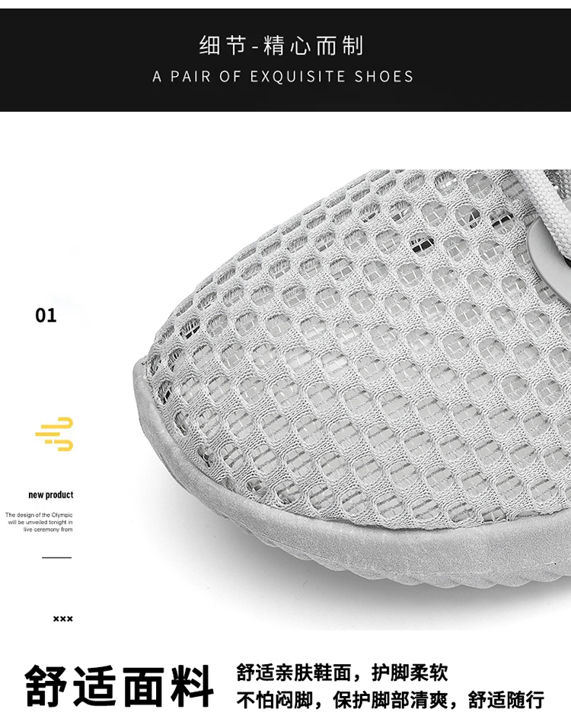Click the large '舒适面料' heading
The height and width of the screenshot is (728, 571).
119,685
